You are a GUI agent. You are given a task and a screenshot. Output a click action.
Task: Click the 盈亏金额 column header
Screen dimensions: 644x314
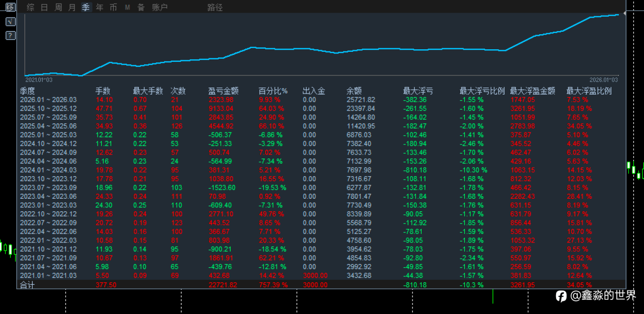click(223, 91)
